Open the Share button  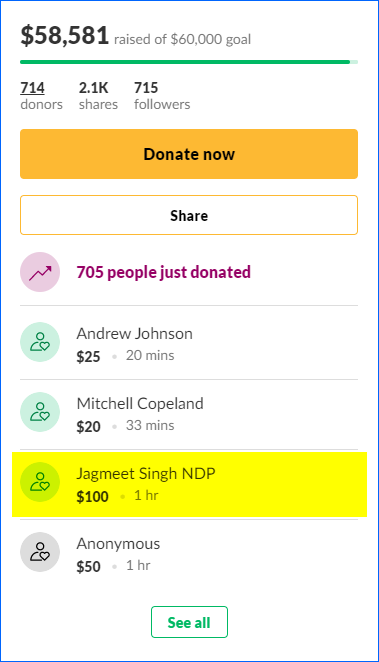click(189, 215)
